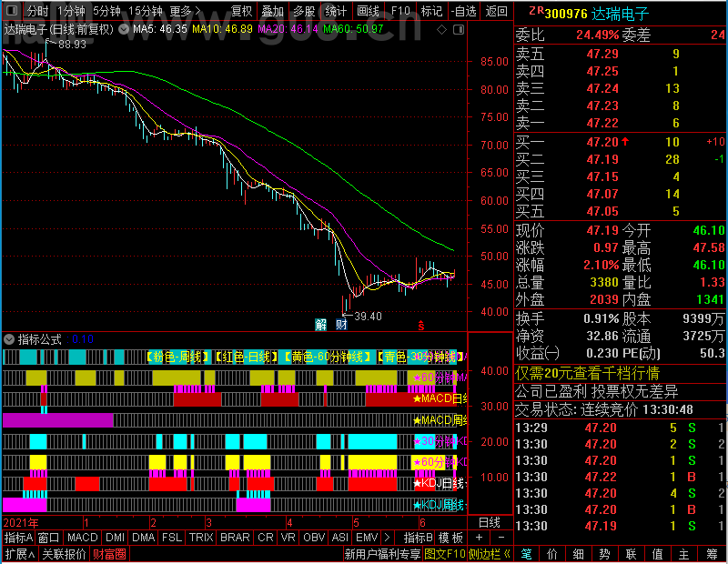The image size is (728, 564).
Task: Click the diamond icon above the chart
Action: click(x=441, y=30)
